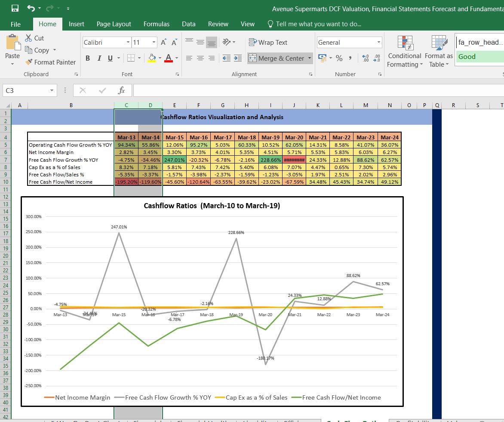Open Format as Table menu
The width and height of the screenshot is (504, 422).
tap(439, 51)
